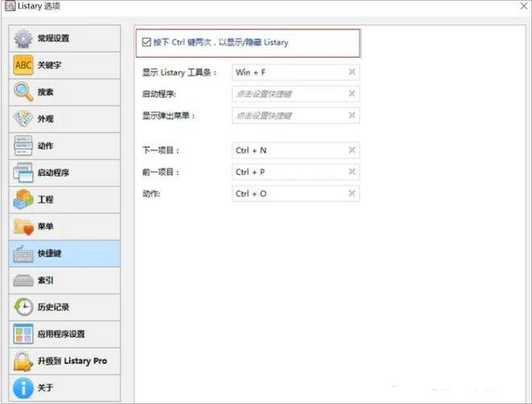The height and width of the screenshot is (404, 532).
Task: Open the 关于 tab
Action: click(64, 388)
